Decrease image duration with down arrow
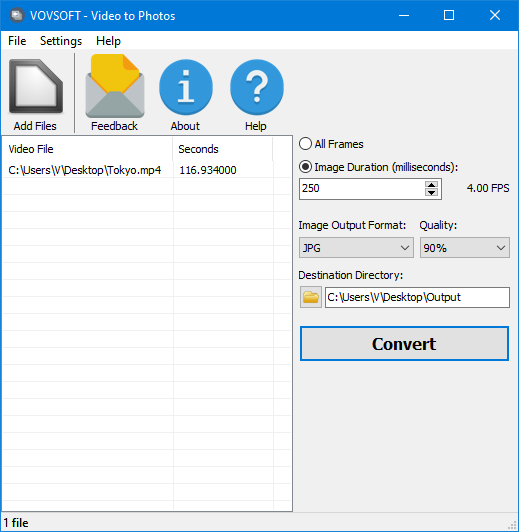 pos(431,193)
